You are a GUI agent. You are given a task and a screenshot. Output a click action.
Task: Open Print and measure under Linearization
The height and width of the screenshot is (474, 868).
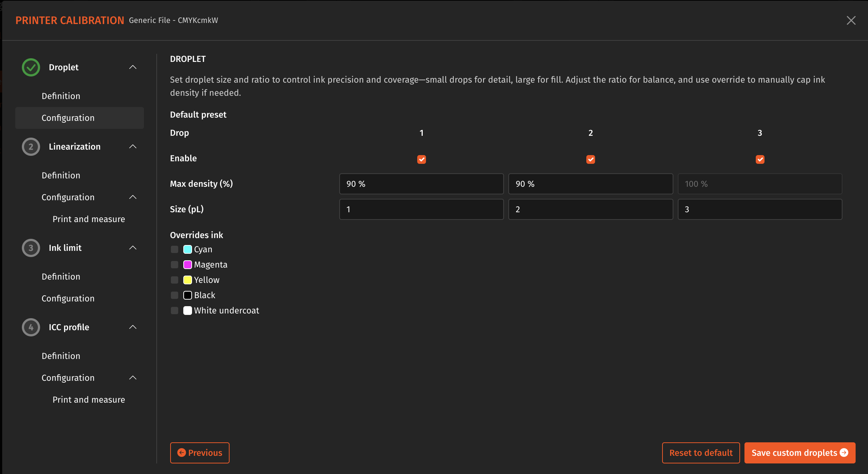coord(89,219)
